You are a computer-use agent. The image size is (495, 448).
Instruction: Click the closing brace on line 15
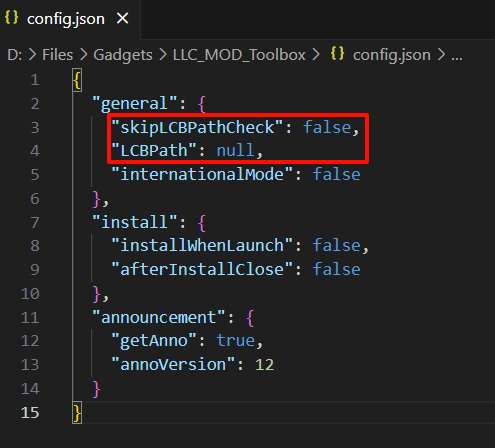pyautogui.click(x=77, y=413)
